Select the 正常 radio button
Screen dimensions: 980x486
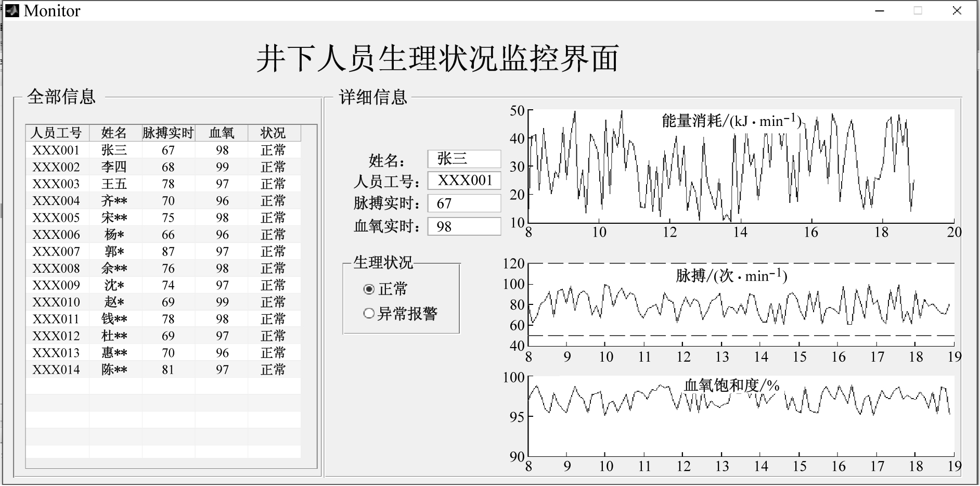point(369,289)
